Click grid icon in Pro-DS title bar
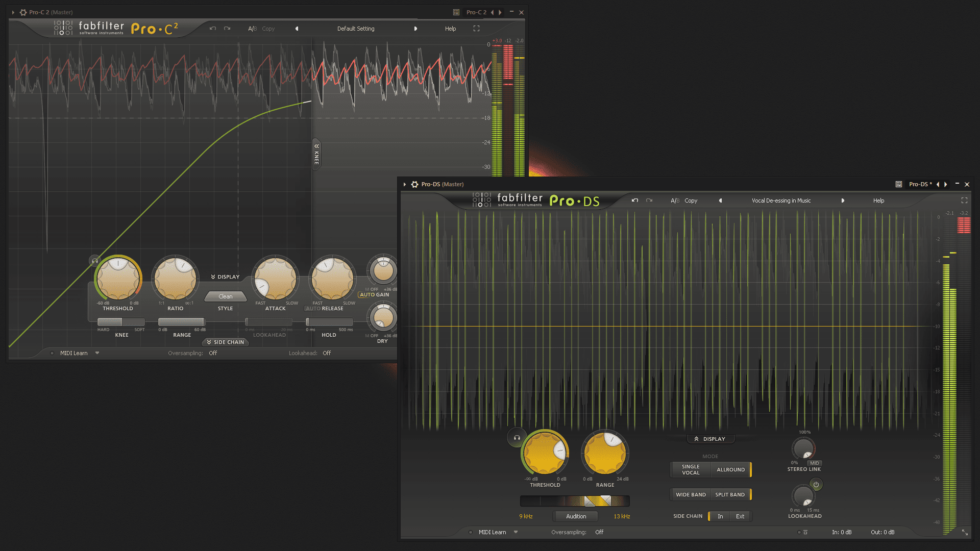 coord(899,184)
